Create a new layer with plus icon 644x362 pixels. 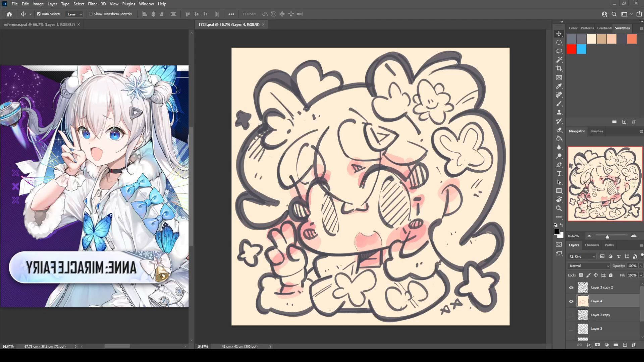click(x=625, y=345)
